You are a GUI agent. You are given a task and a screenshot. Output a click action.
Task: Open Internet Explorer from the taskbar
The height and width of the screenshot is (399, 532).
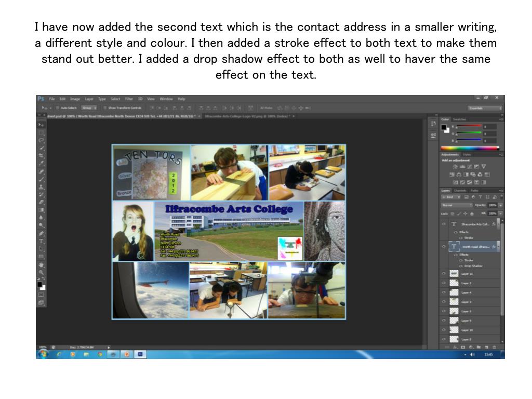(59, 354)
